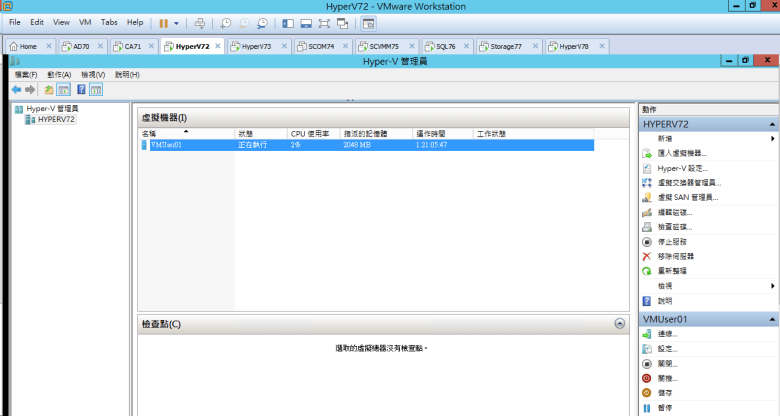The width and height of the screenshot is (780, 416).
Task: Click 重新整理 refresh action
Action: tap(672, 271)
